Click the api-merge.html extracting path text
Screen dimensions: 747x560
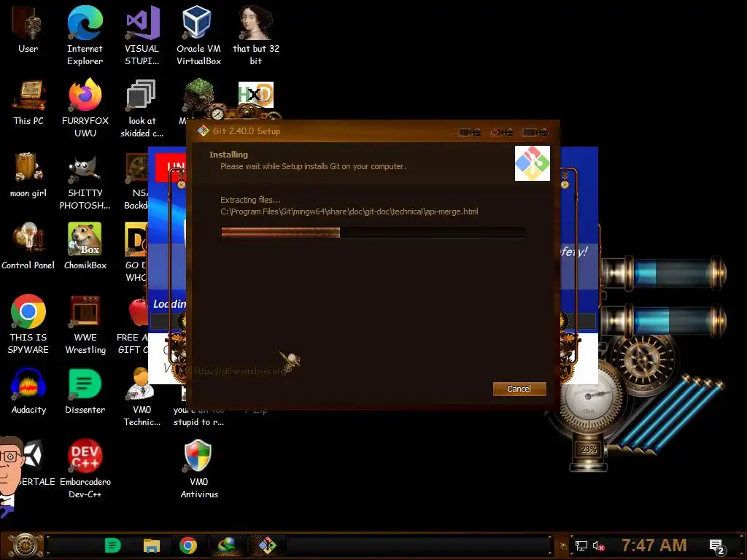pos(349,211)
